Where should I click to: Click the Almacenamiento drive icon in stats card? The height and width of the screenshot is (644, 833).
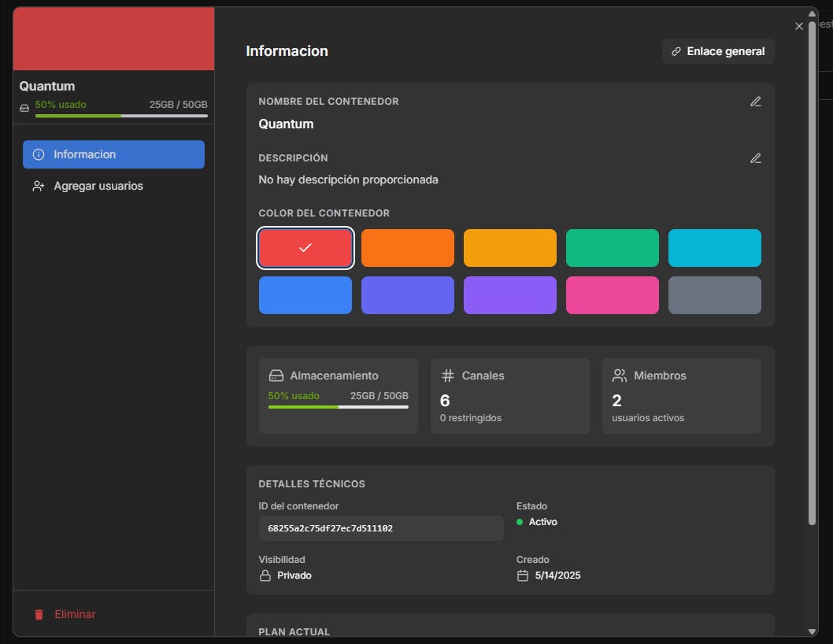click(276, 376)
